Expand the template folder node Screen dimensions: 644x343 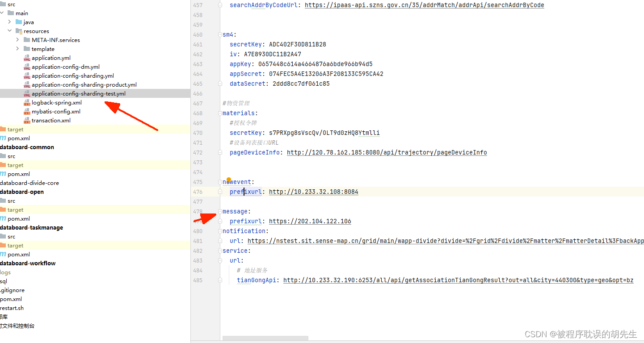pyautogui.click(x=17, y=49)
